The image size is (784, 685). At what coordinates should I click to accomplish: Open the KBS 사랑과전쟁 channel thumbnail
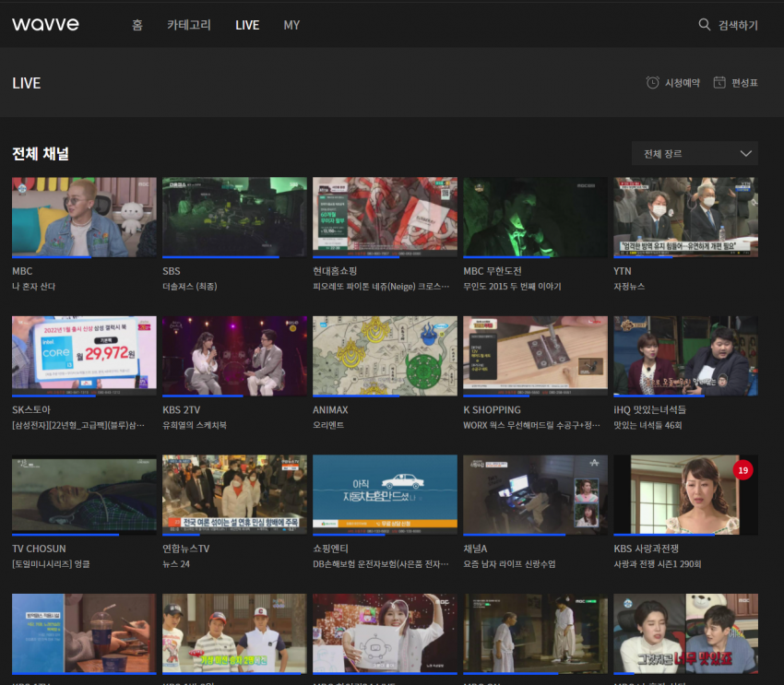click(685, 495)
